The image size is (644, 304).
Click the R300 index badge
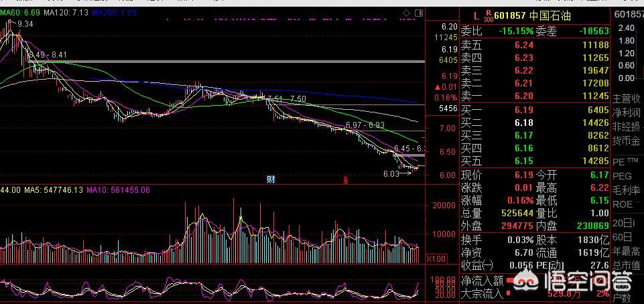click(x=488, y=15)
